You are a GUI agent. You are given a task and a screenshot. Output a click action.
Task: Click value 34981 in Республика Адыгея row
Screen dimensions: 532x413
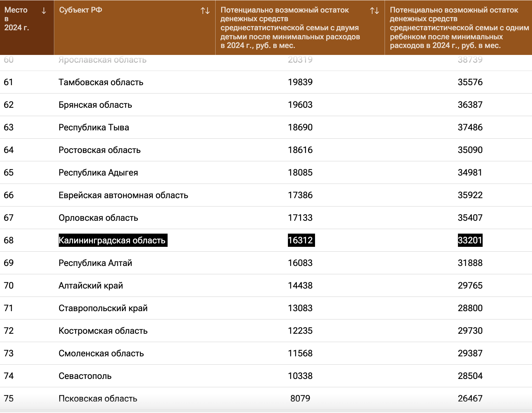470,172
